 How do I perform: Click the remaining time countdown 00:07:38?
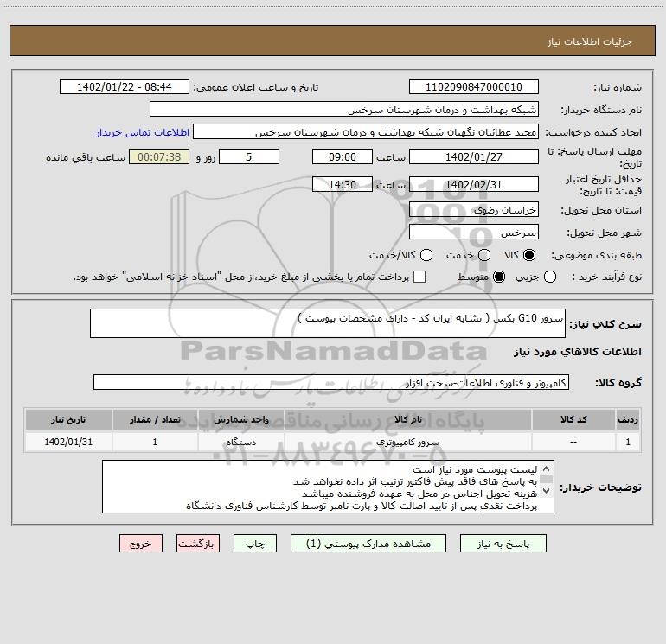click(159, 156)
